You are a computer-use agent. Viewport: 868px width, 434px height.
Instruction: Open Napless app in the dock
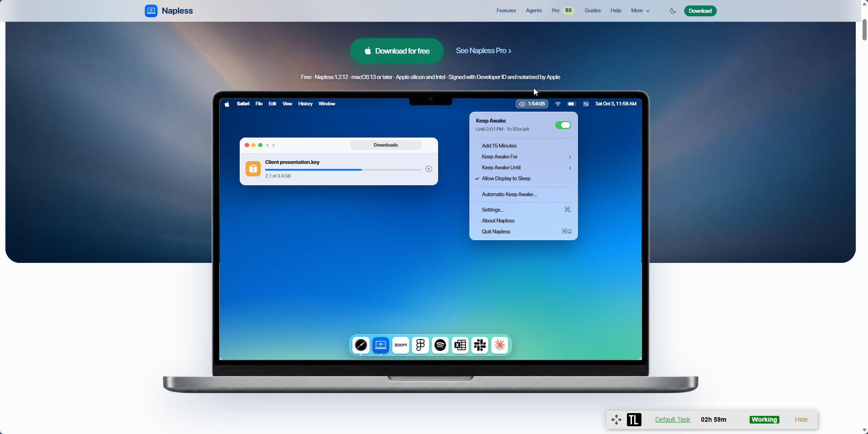pos(381,345)
